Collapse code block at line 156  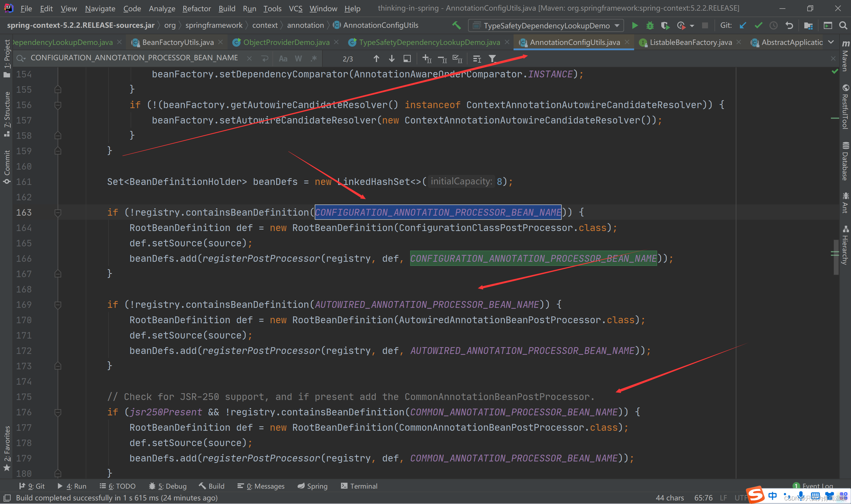click(58, 105)
